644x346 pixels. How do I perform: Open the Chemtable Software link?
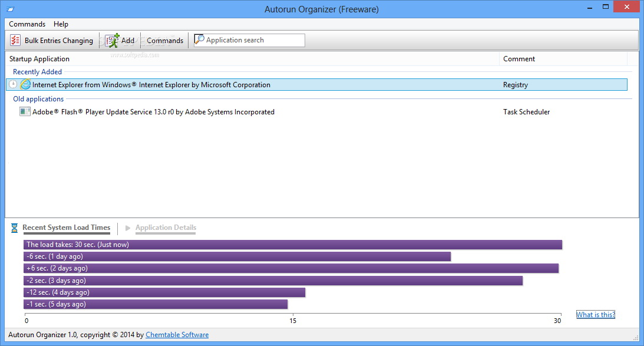click(177, 335)
